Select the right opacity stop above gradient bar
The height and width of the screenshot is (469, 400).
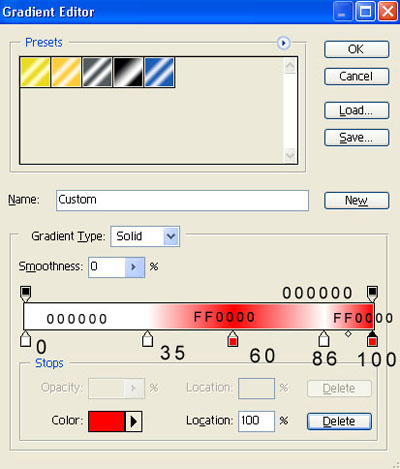point(372,293)
